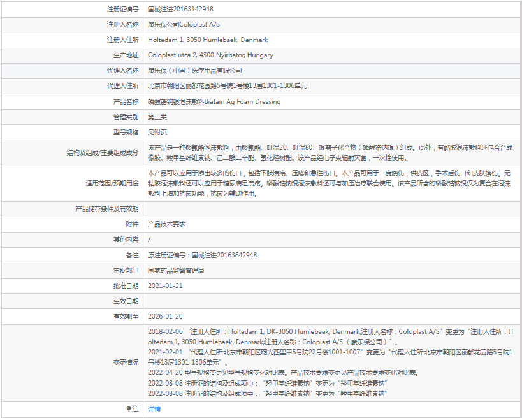Screen dimensions: 522x420
Task: Select intended use text starting 本产品可以应用于渗出较多的伤口
Action: point(329,184)
